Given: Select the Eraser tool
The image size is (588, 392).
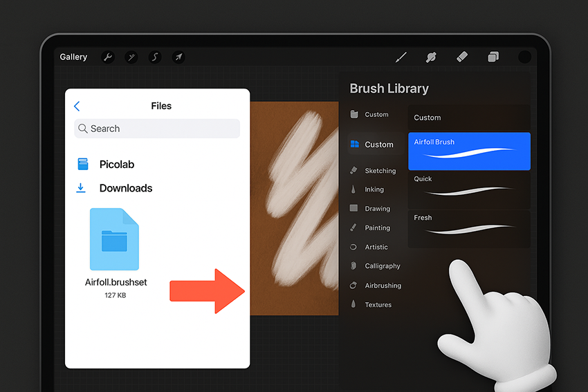Looking at the screenshot, I should click(462, 57).
